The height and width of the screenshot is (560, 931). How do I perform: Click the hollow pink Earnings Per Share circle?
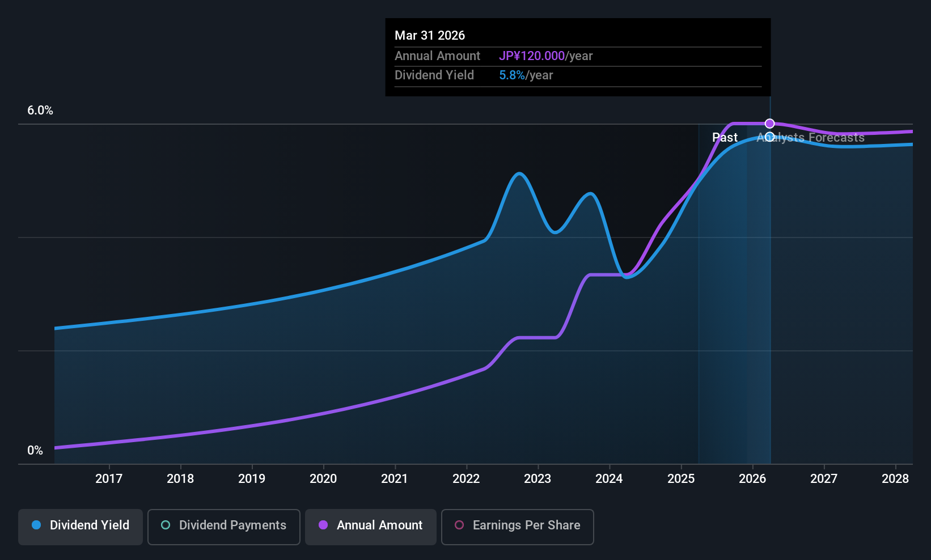(459, 525)
